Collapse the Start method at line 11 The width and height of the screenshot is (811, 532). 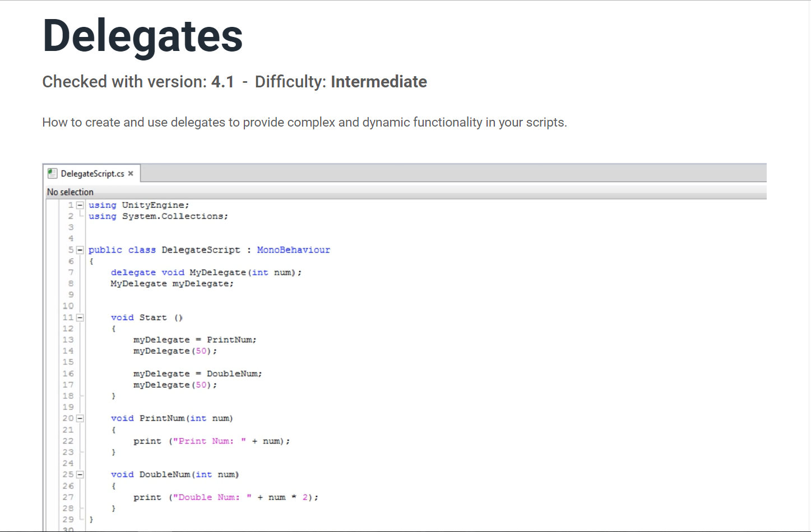[x=80, y=318]
